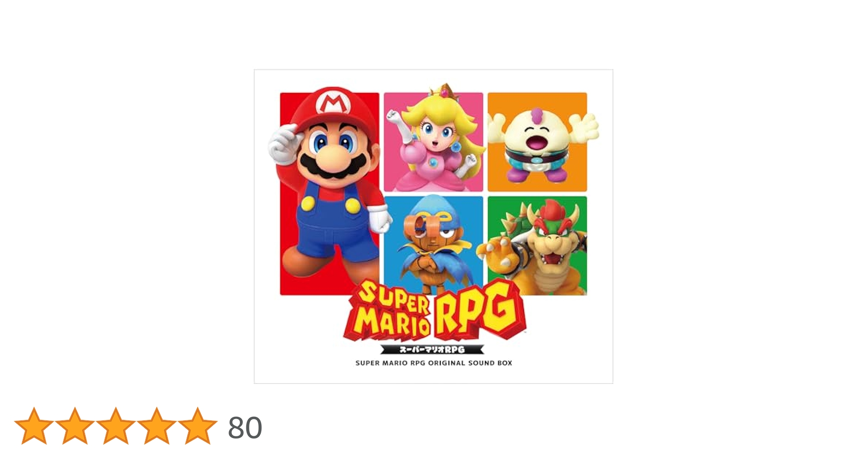Click the fourth rating star

tap(157, 426)
